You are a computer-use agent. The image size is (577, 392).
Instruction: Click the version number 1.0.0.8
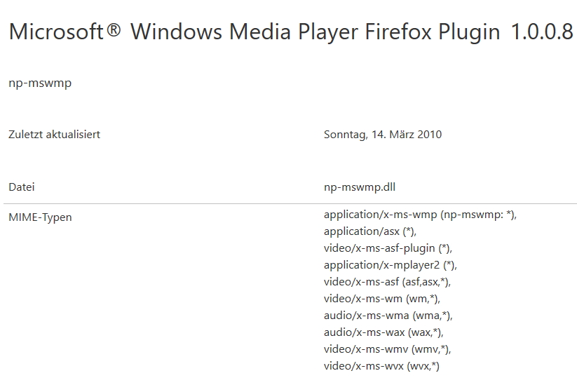pos(542,32)
